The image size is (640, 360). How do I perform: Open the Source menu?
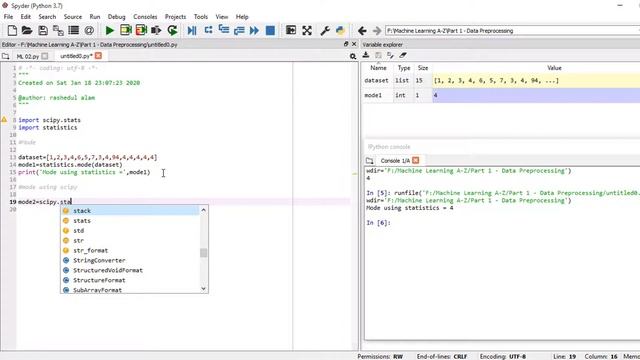[x=73, y=17]
